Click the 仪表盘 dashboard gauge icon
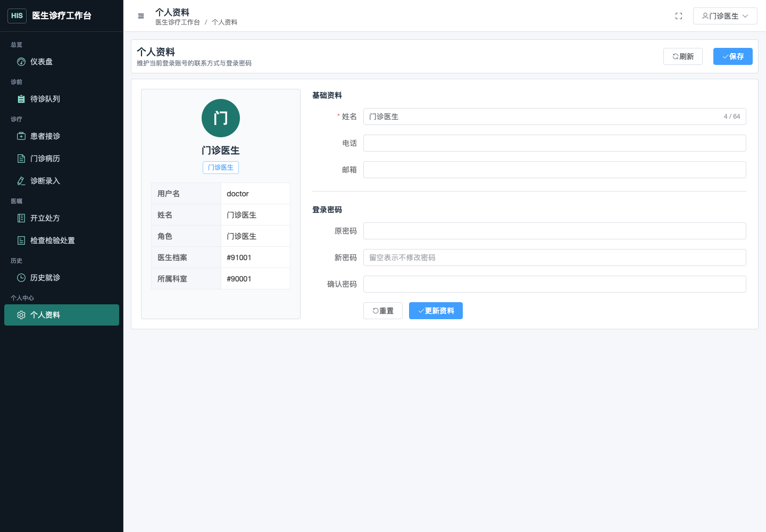 [21, 62]
